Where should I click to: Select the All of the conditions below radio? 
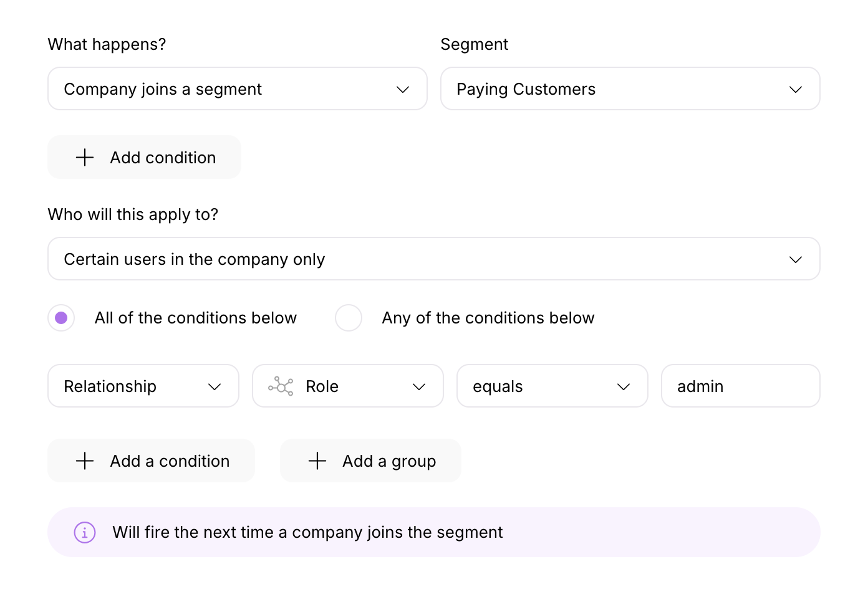[61, 318]
